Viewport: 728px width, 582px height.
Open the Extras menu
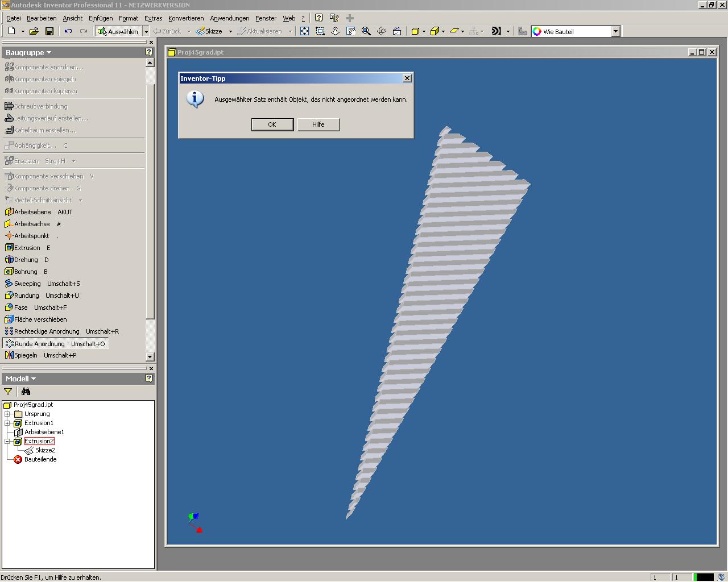point(153,18)
